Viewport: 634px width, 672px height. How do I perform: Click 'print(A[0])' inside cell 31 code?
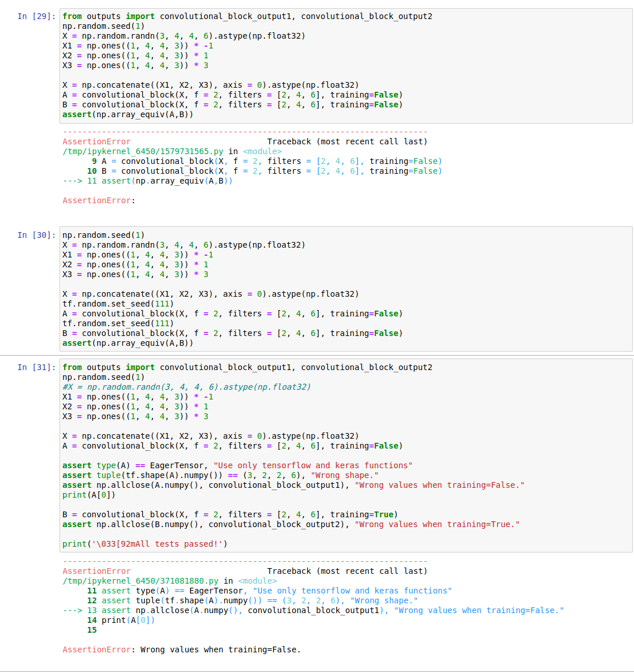(x=89, y=495)
